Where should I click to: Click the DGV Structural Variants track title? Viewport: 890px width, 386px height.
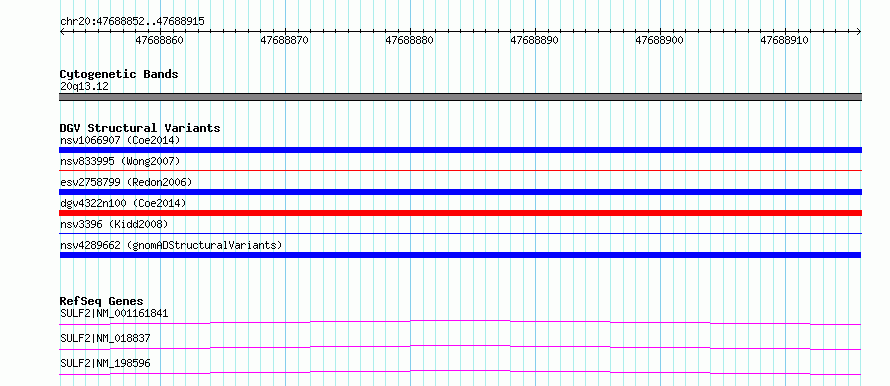(140, 128)
